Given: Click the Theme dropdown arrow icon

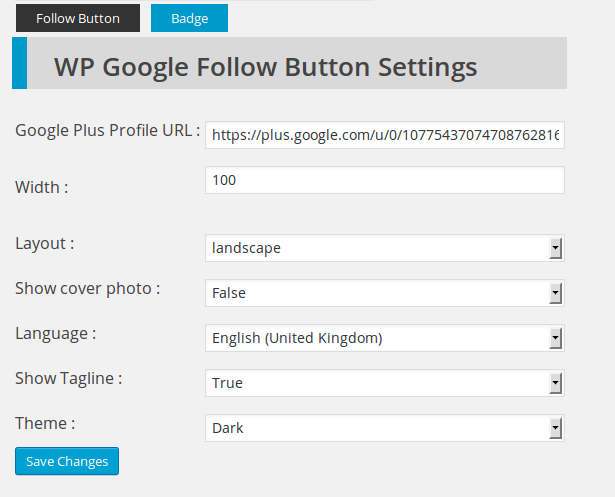Looking at the screenshot, I should [555, 428].
